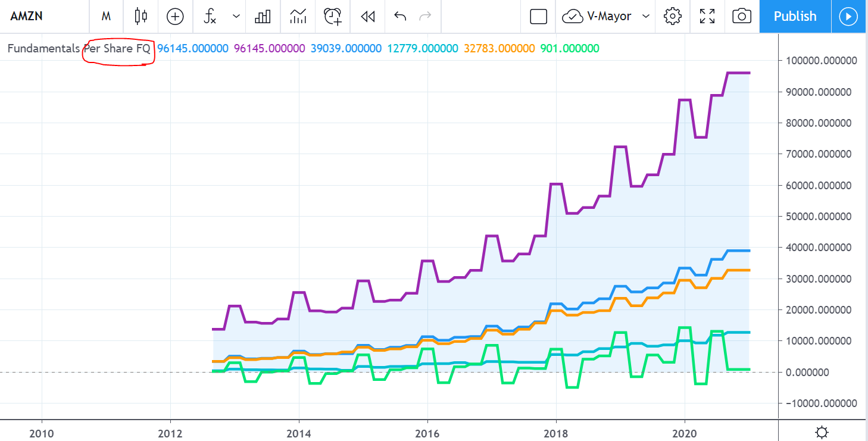Create an alert with alarm clock icon
This screenshot has height=441, width=868.
333,16
